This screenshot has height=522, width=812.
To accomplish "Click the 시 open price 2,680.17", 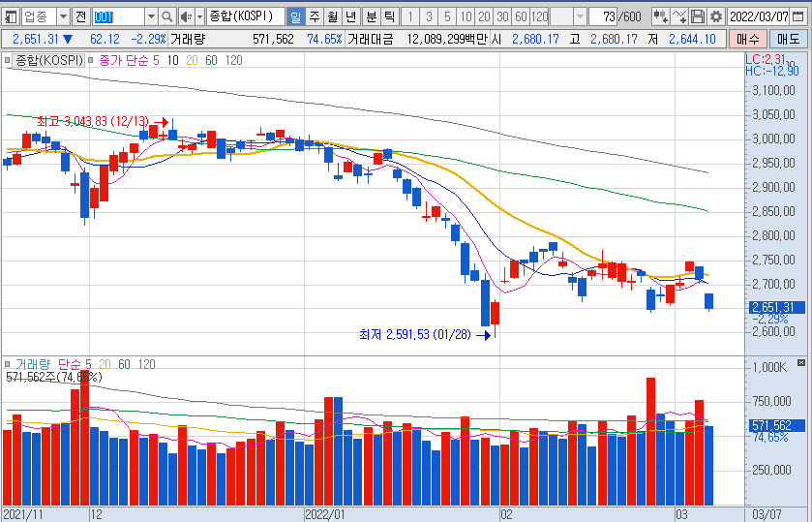I will tap(535, 39).
